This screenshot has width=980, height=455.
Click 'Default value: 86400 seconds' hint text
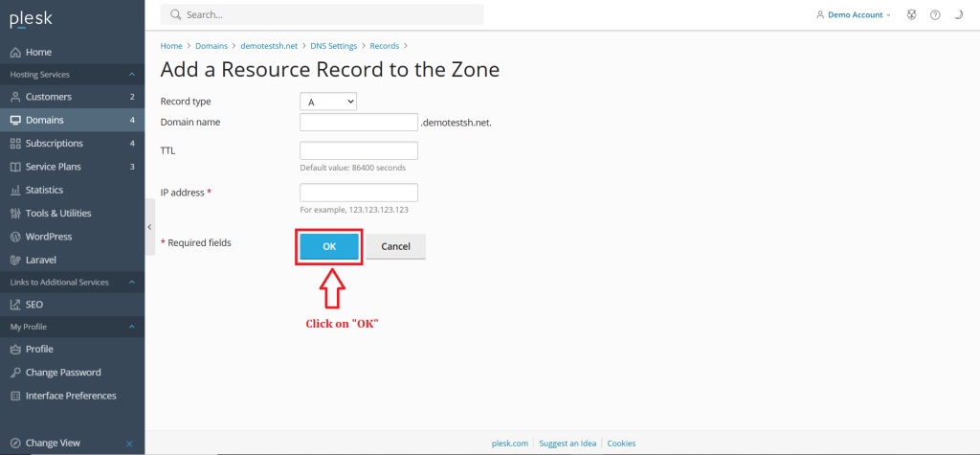pos(352,169)
